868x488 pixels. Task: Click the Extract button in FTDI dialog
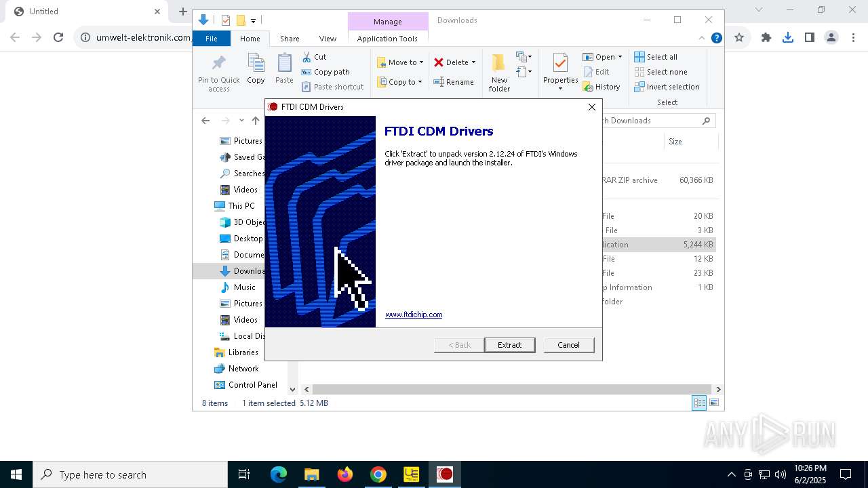click(x=509, y=345)
